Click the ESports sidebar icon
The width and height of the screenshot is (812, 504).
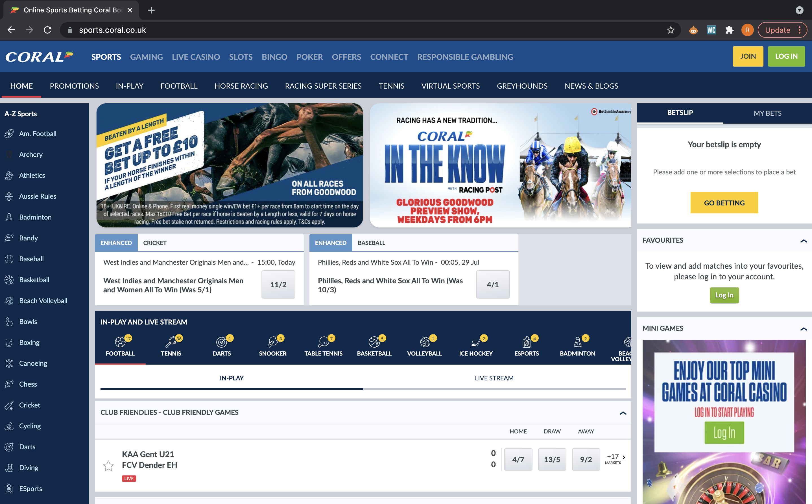[9, 489]
